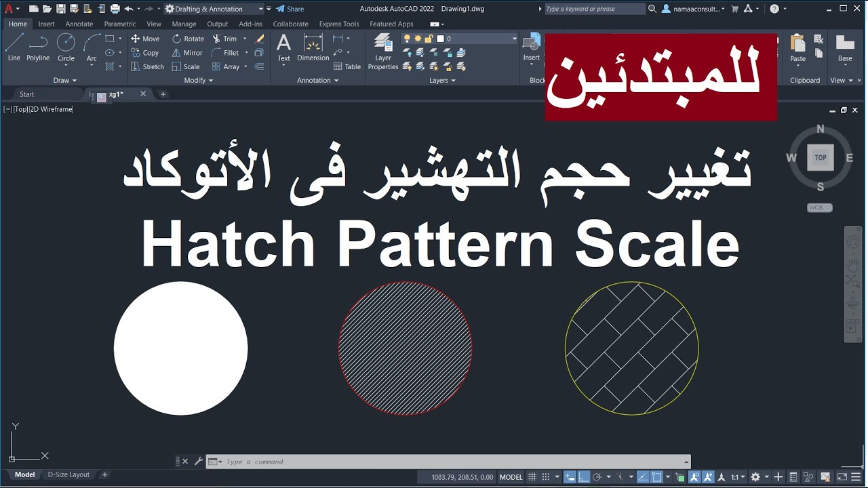Select the Arc tool
This screenshot has width=868, height=488.
(x=92, y=47)
